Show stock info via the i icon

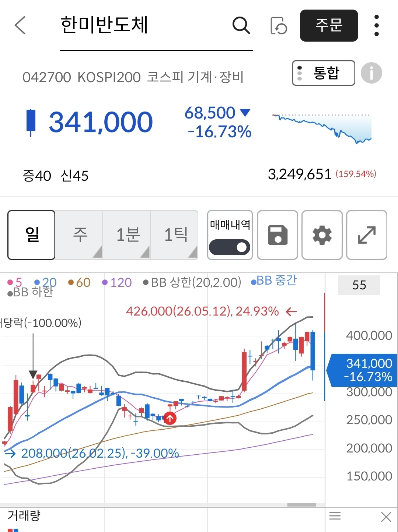coord(371,73)
